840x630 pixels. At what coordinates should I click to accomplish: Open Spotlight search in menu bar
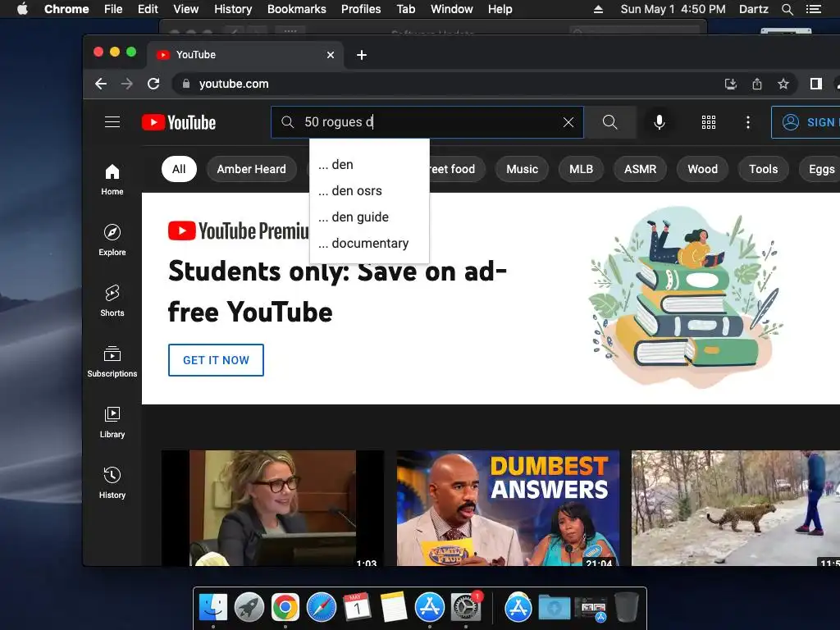click(x=787, y=9)
